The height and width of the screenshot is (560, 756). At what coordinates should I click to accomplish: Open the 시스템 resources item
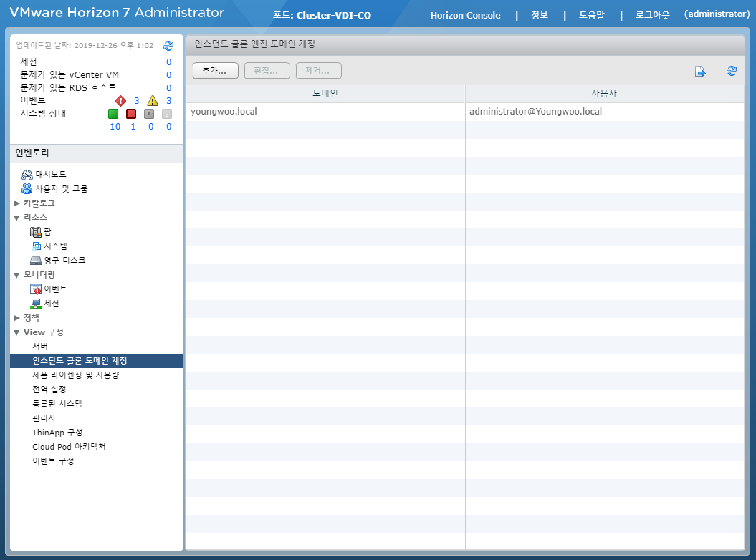pos(49,246)
